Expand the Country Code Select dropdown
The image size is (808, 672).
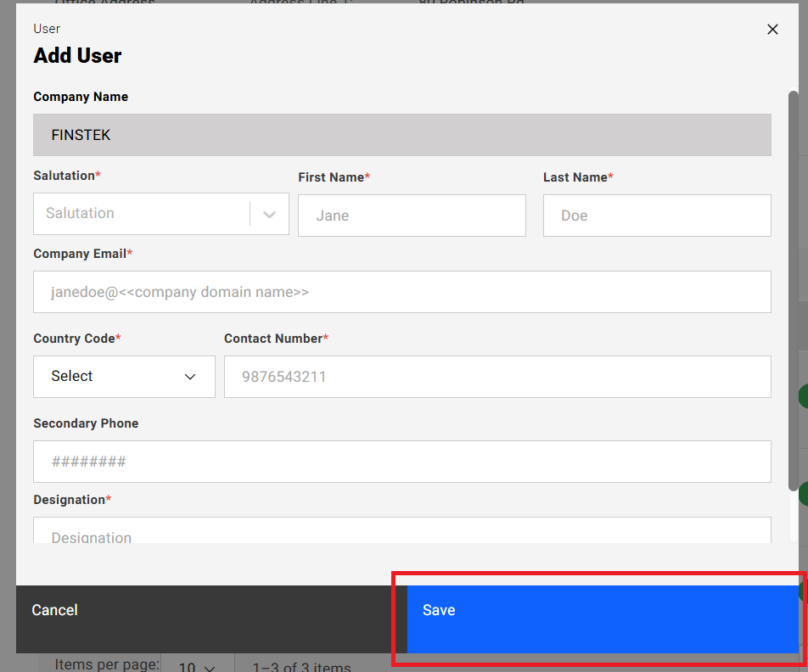pos(124,377)
